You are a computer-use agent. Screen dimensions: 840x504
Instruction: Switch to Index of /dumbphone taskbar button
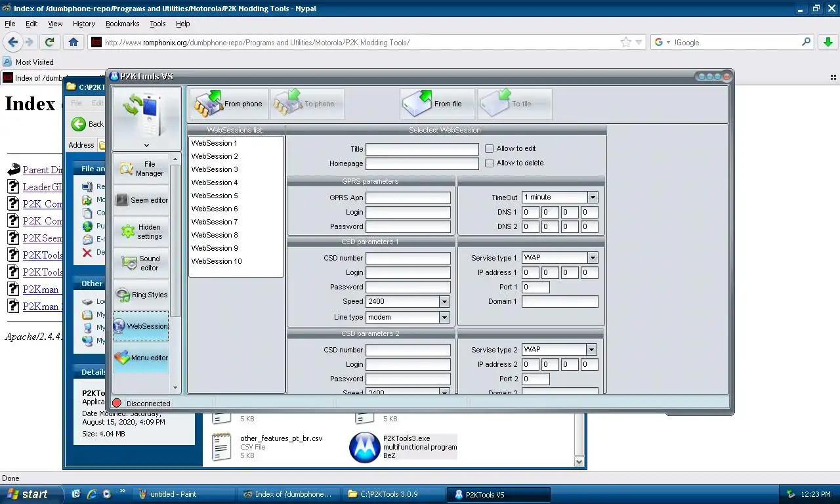(x=287, y=494)
